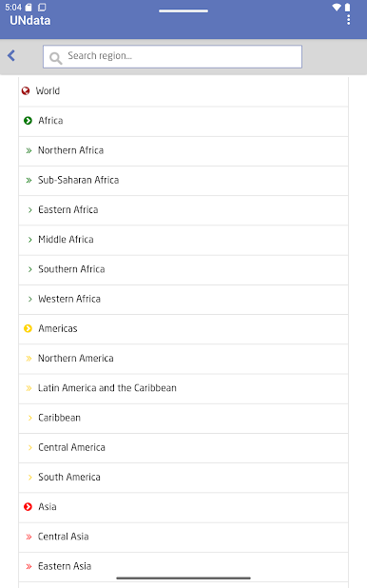Click the yellow circle arrow beside Americas

[x=28, y=328]
